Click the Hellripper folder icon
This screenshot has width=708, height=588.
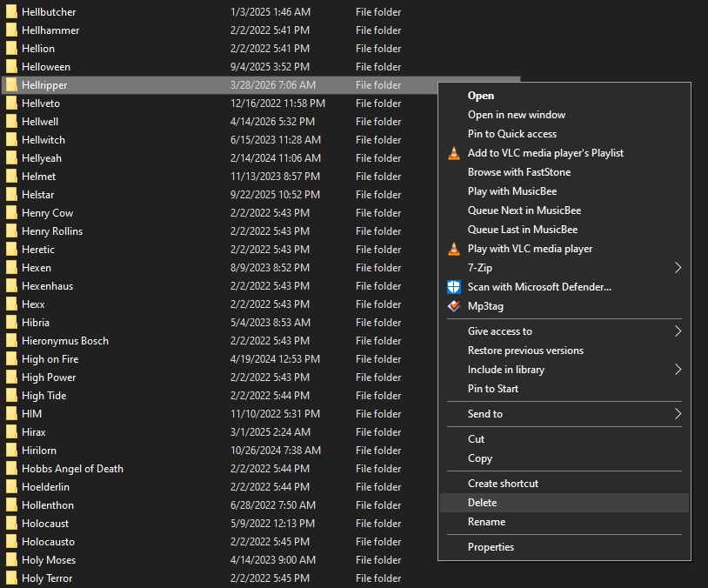point(11,85)
